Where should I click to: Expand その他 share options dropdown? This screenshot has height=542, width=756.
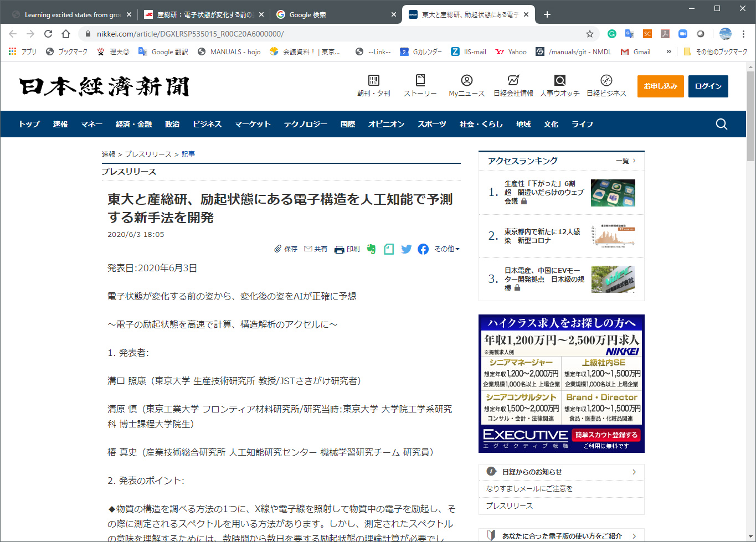click(x=447, y=249)
